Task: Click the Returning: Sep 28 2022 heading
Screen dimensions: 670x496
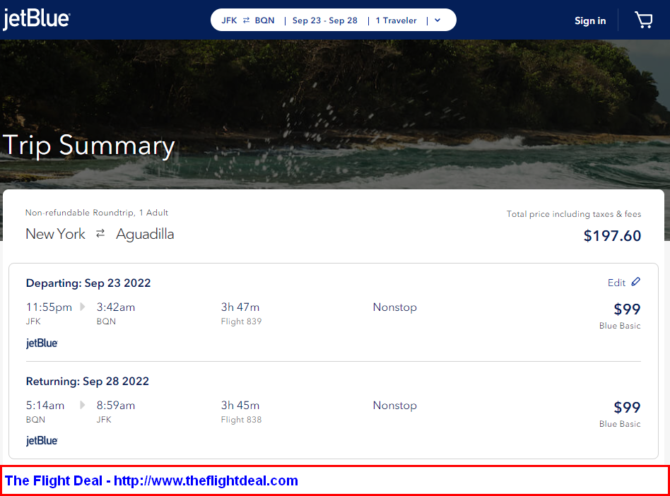Action: tap(88, 382)
